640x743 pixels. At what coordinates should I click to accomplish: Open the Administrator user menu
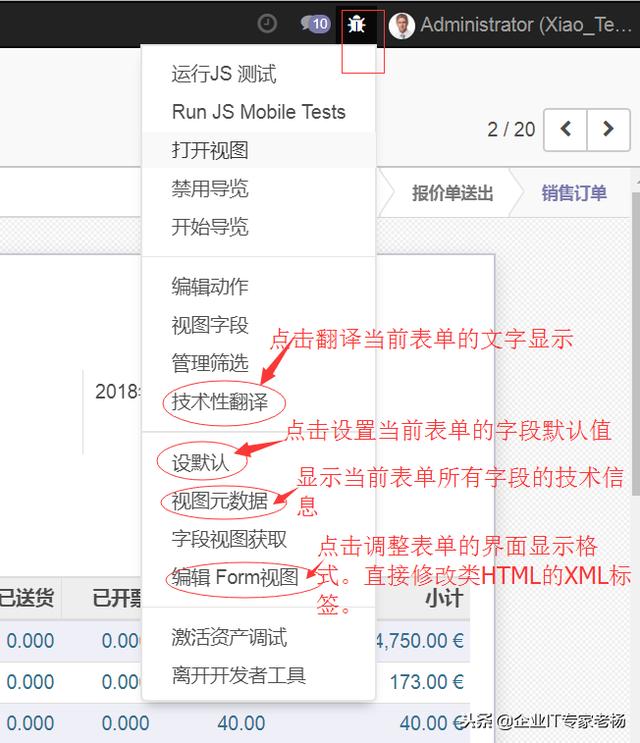[510, 25]
